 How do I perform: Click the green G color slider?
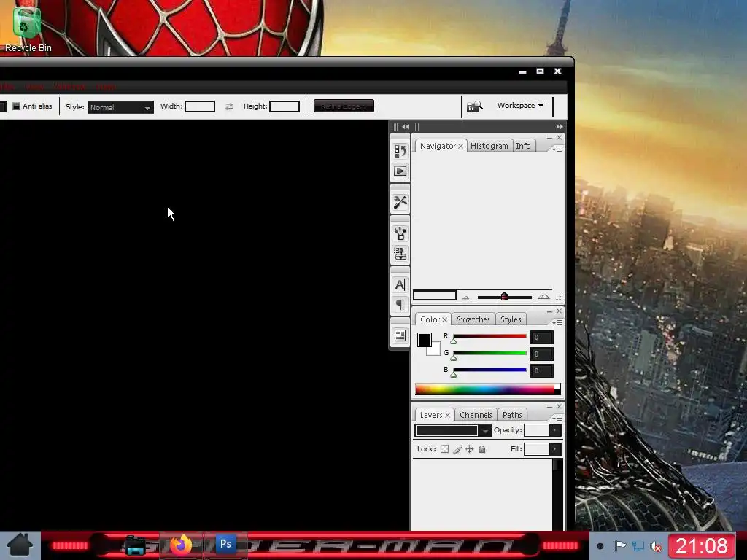pos(489,354)
